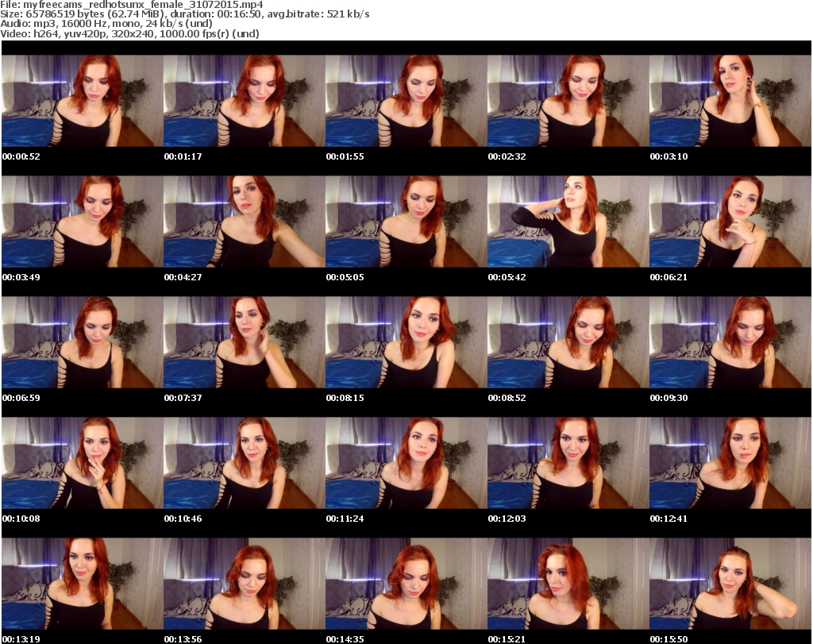This screenshot has height=644, width=813.
Task: Click the Audio mp3 info line
Action: (106, 24)
